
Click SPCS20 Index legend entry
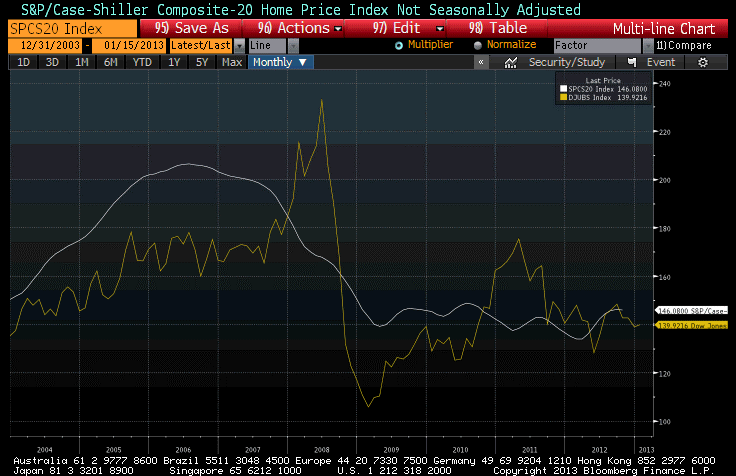[604, 89]
